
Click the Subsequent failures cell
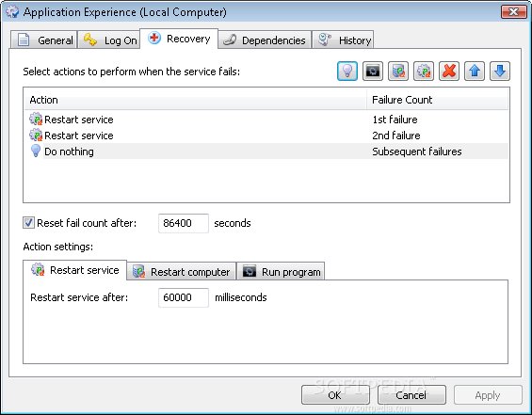point(416,152)
